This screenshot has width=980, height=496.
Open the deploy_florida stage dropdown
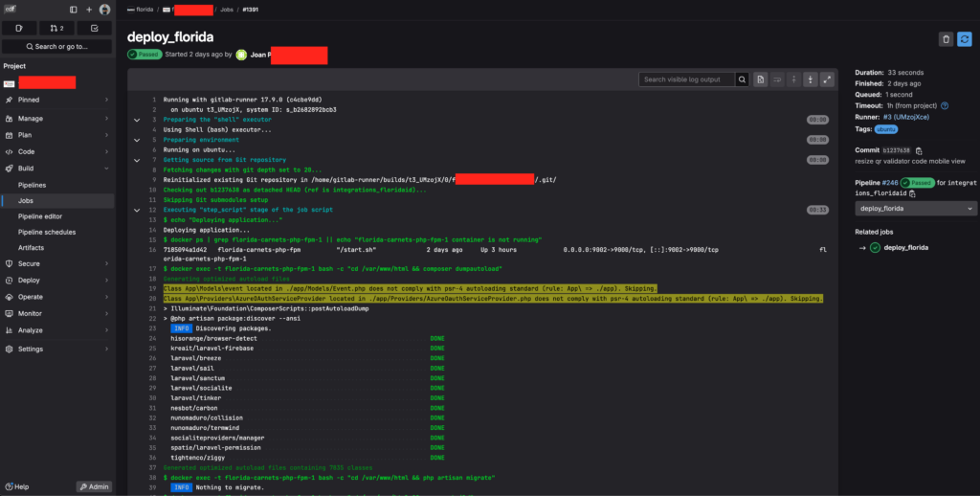point(916,209)
